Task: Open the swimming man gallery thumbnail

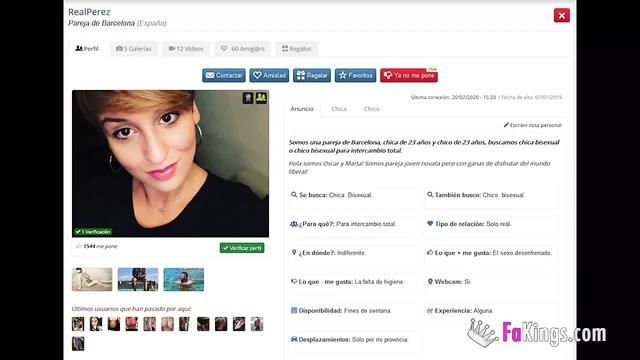Action: tap(184, 280)
